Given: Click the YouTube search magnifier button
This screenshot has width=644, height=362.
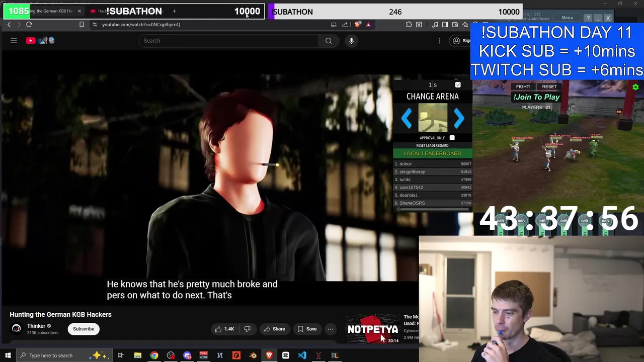Looking at the screenshot, I should coord(329,41).
